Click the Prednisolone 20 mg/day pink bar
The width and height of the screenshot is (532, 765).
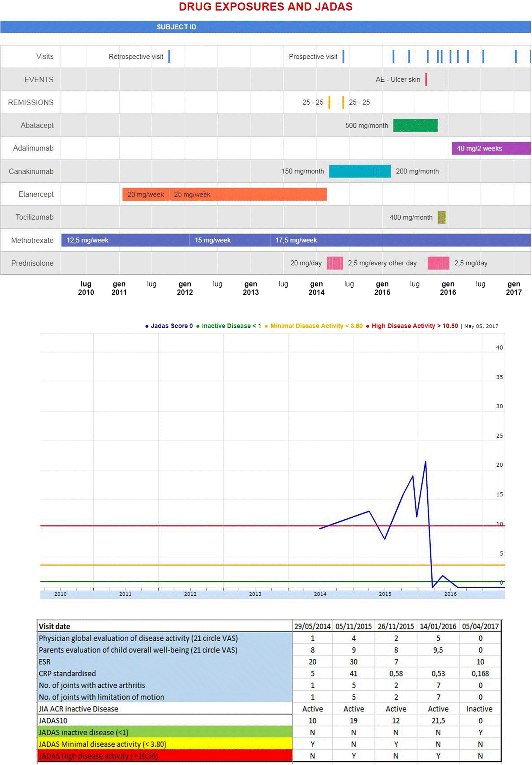tap(335, 263)
